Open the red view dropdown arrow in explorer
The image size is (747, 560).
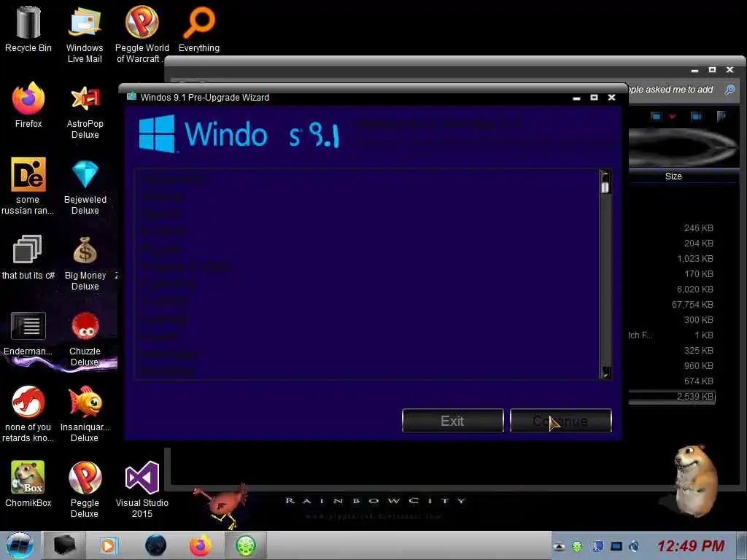672,117
